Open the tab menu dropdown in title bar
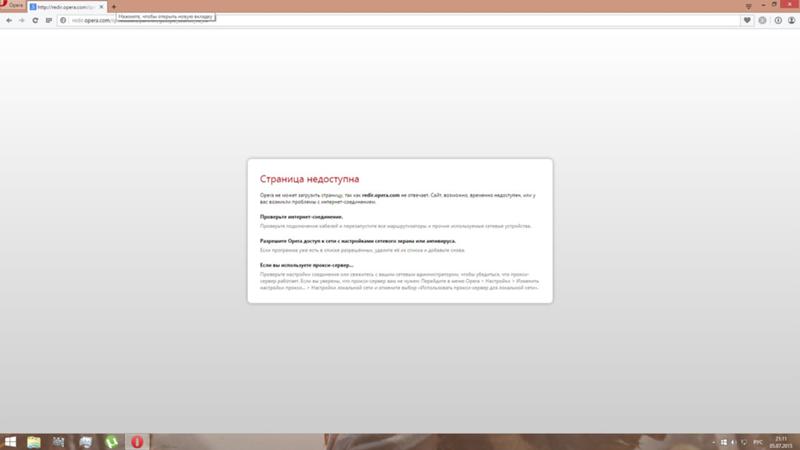This screenshot has height=450, width=800. (748, 6)
